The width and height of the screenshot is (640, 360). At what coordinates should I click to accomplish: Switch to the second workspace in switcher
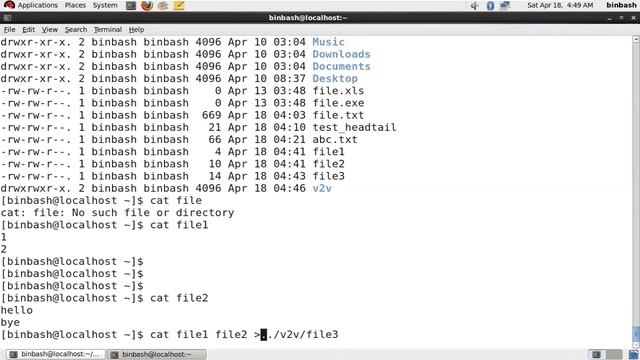click(x=613, y=354)
